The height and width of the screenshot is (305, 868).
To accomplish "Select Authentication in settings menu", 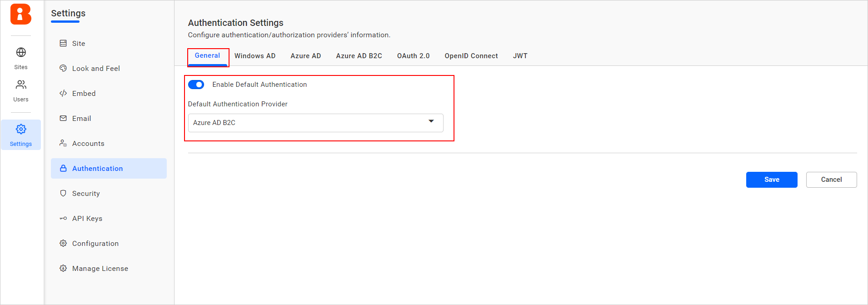I will (x=109, y=168).
